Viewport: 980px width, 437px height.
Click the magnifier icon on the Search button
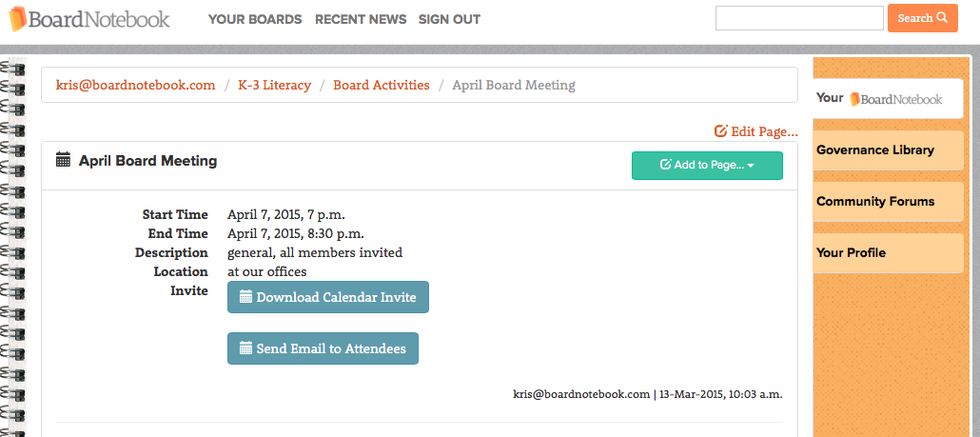coord(942,18)
